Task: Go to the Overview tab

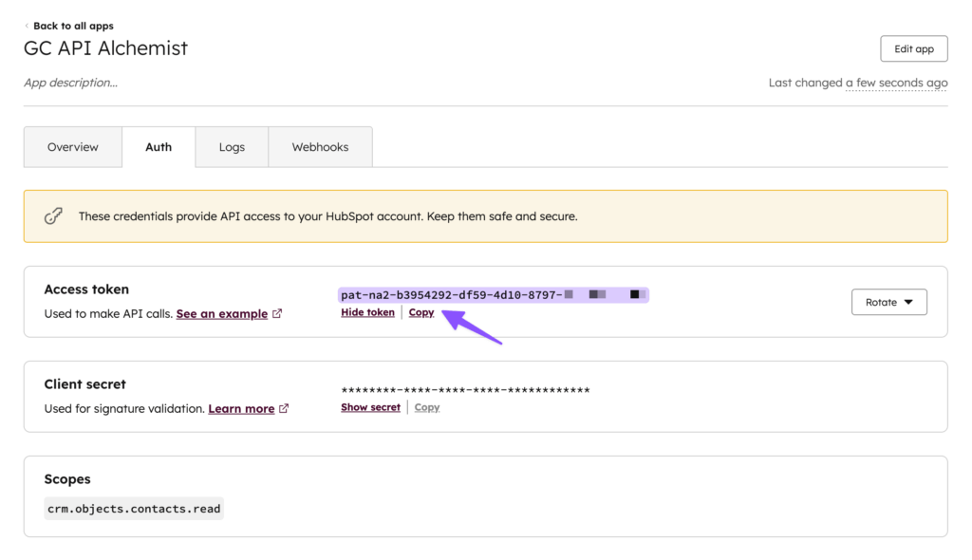Action: click(x=72, y=146)
